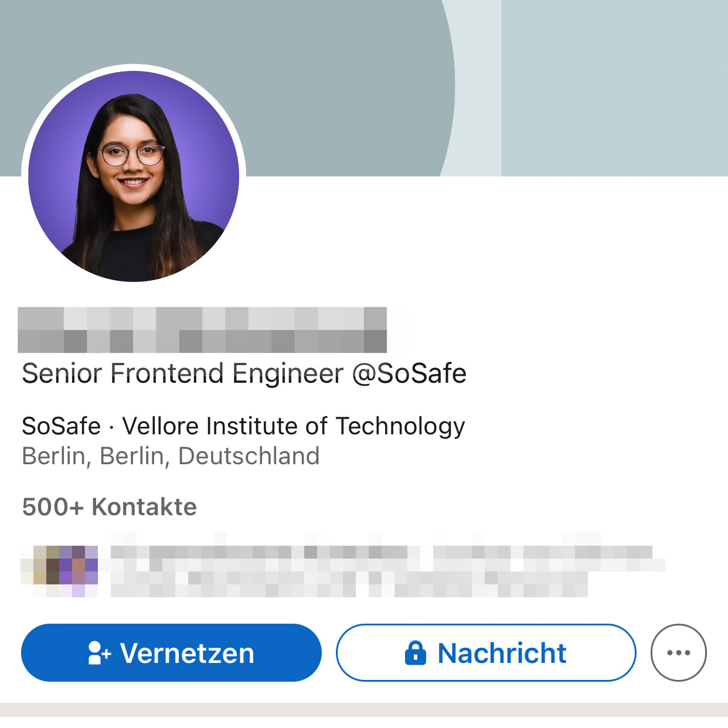728x728 pixels.
Task: Open the circular profile photo
Action: (x=134, y=176)
